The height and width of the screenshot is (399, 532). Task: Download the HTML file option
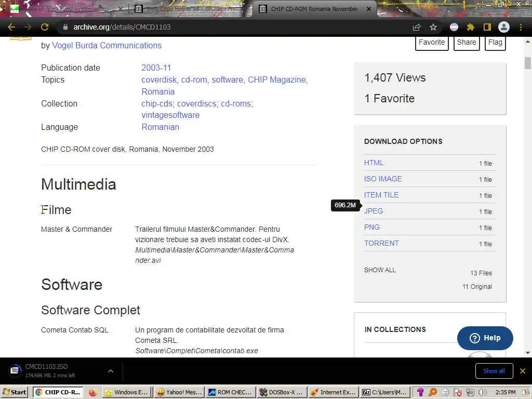tap(374, 163)
